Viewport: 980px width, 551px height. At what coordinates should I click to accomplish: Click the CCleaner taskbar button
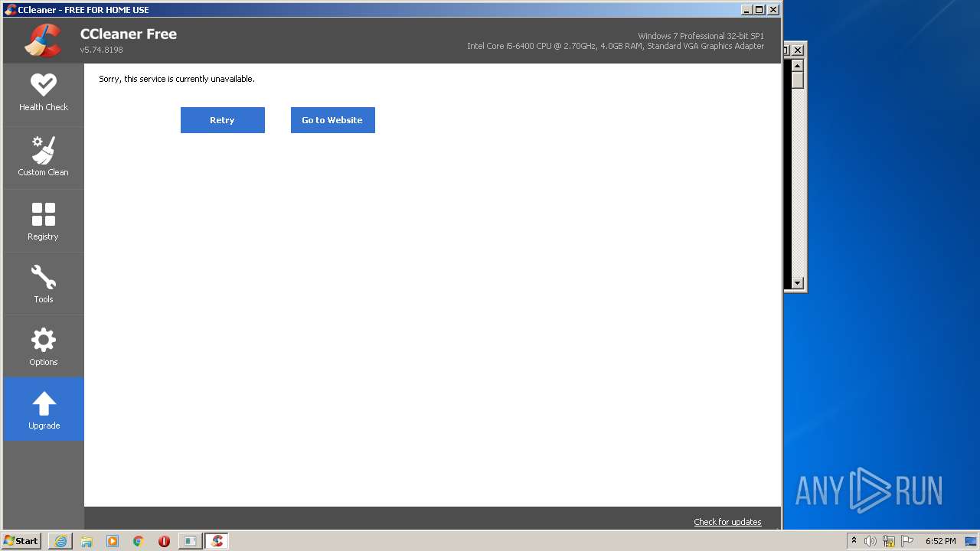(x=217, y=541)
